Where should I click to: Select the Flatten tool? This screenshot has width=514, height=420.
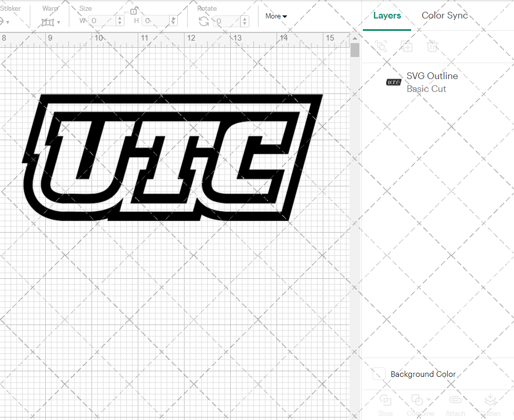[490, 406]
